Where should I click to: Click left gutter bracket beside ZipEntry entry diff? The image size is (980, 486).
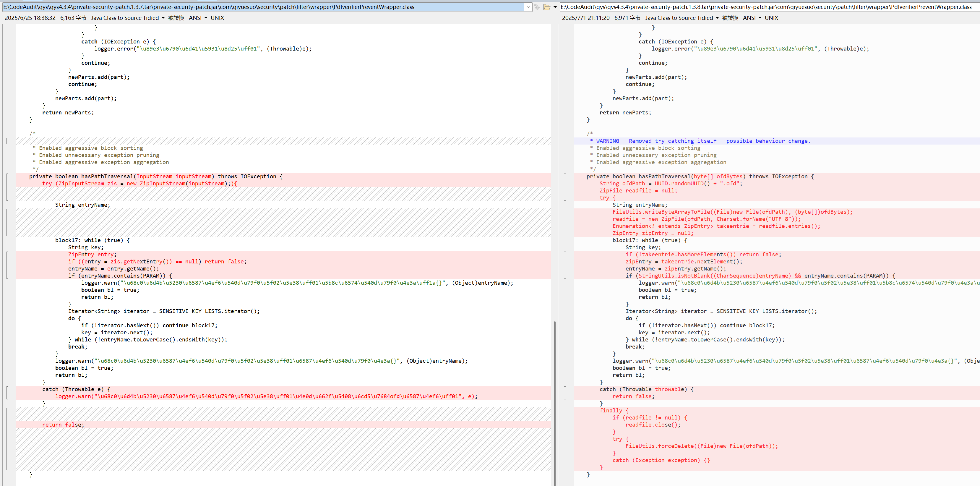pos(7,265)
